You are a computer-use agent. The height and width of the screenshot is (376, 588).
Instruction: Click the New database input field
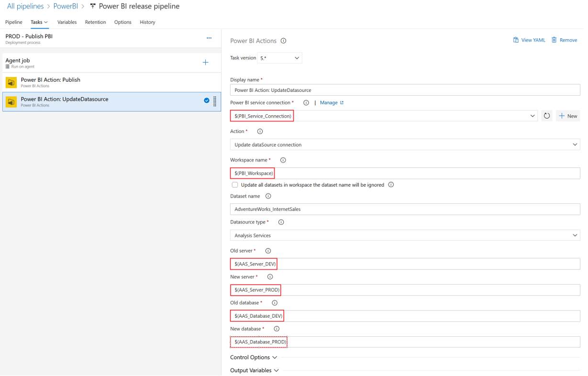click(405, 342)
